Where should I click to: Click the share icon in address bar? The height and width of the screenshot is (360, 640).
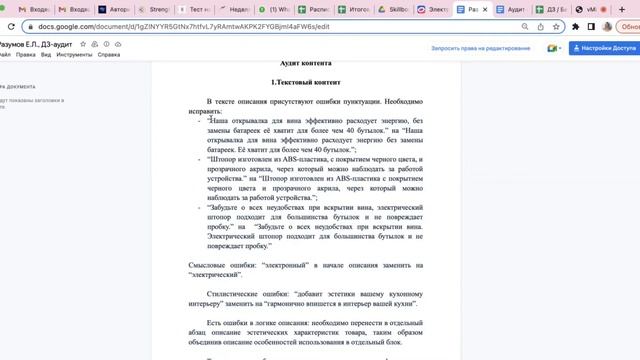tap(540, 27)
